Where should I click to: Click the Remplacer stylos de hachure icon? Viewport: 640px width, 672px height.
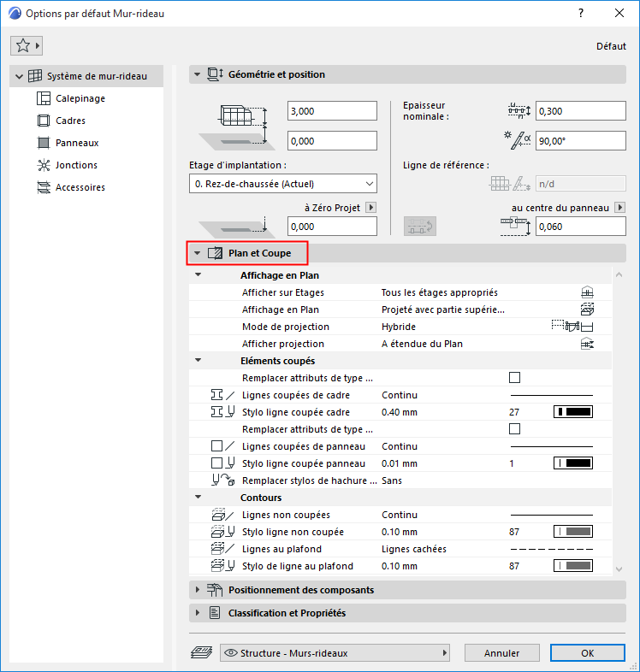click(223, 480)
